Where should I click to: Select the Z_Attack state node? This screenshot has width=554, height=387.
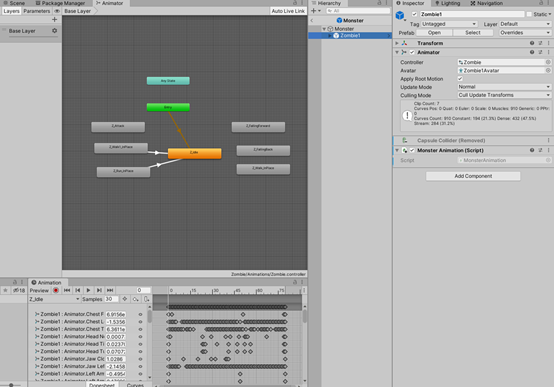point(118,127)
